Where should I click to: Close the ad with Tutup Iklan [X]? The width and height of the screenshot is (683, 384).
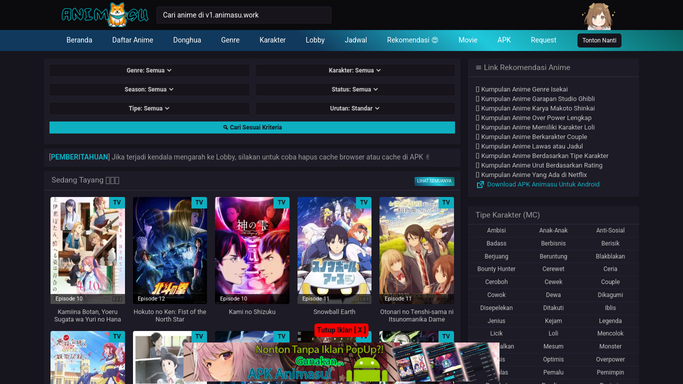(341, 330)
